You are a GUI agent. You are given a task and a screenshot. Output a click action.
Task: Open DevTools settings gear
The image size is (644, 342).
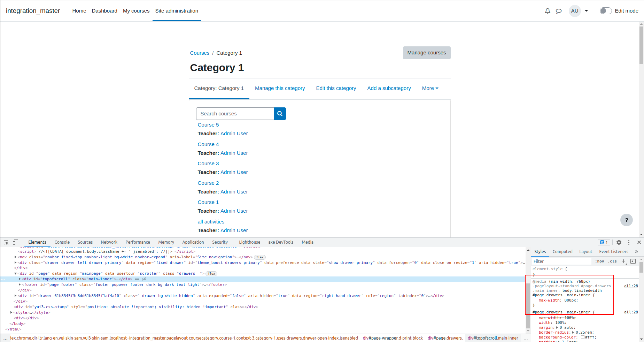[619, 242]
